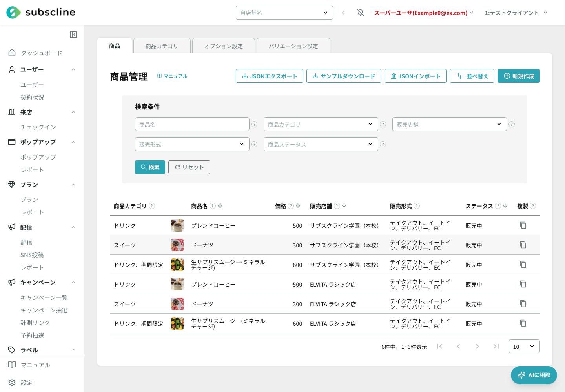Viewport: 565px width, 392px height.
Task: Click the JSONインポート button
Action: coord(416,76)
